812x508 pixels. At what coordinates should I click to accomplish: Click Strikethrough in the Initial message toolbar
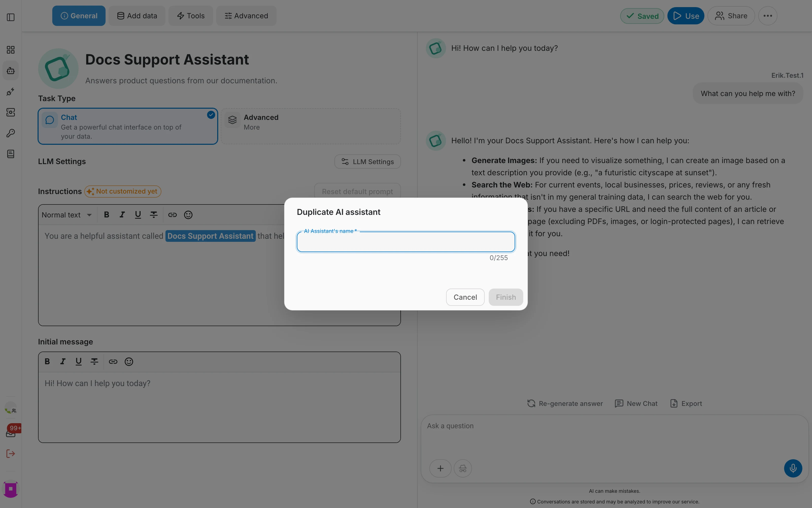pyautogui.click(x=94, y=361)
